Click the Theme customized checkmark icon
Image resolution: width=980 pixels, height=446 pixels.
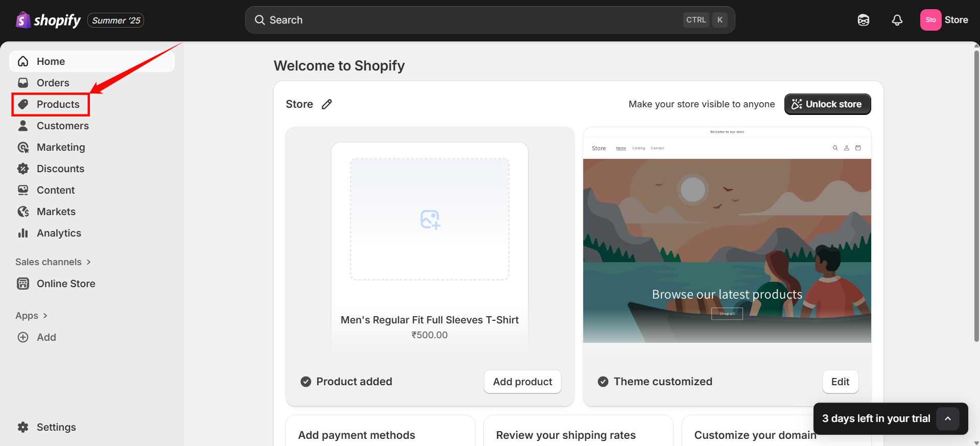[x=603, y=382]
